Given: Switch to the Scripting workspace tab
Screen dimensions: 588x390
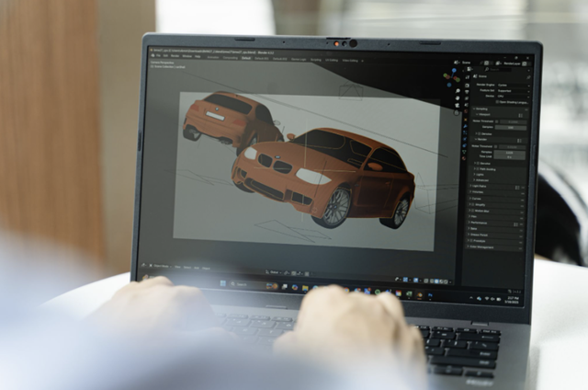Looking at the screenshot, I should (x=316, y=60).
